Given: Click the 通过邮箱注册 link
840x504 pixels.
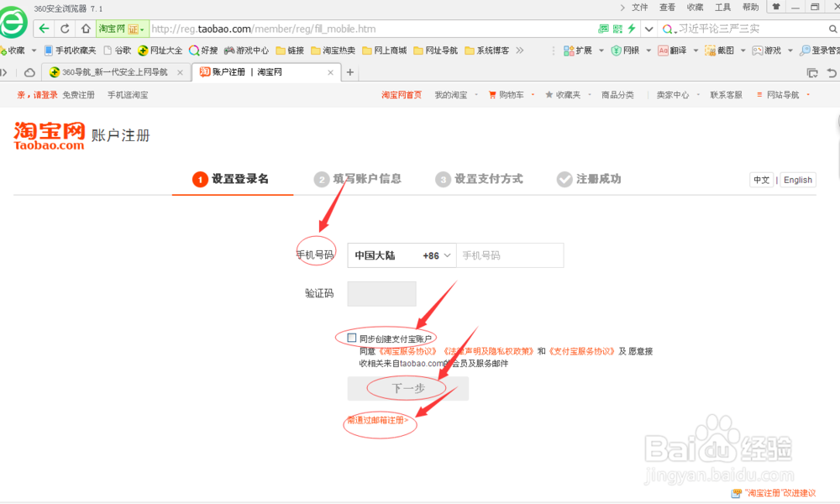Looking at the screenshot, I should [378, 420].
